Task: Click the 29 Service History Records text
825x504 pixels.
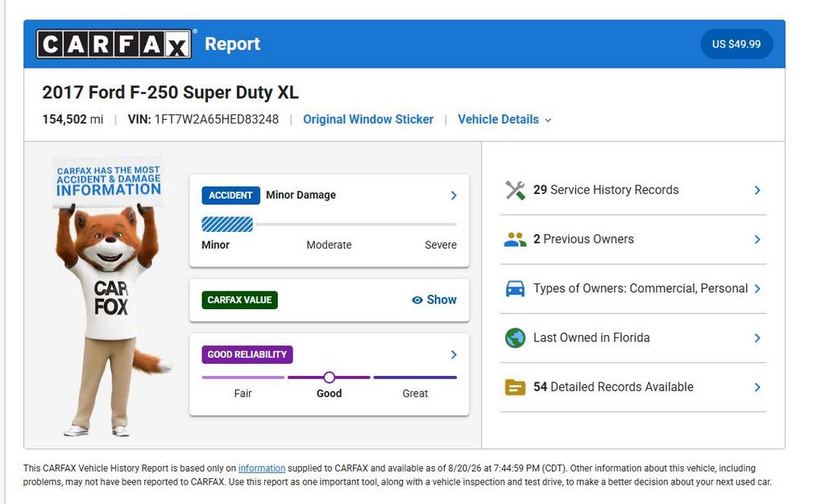Action: point(606,190)
